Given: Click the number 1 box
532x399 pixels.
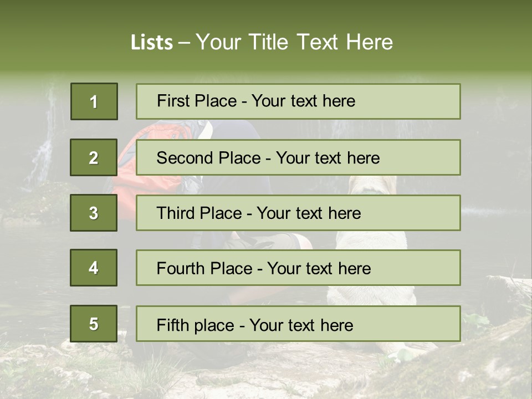Looking at the screenshot, I should (x=94, y=101).
